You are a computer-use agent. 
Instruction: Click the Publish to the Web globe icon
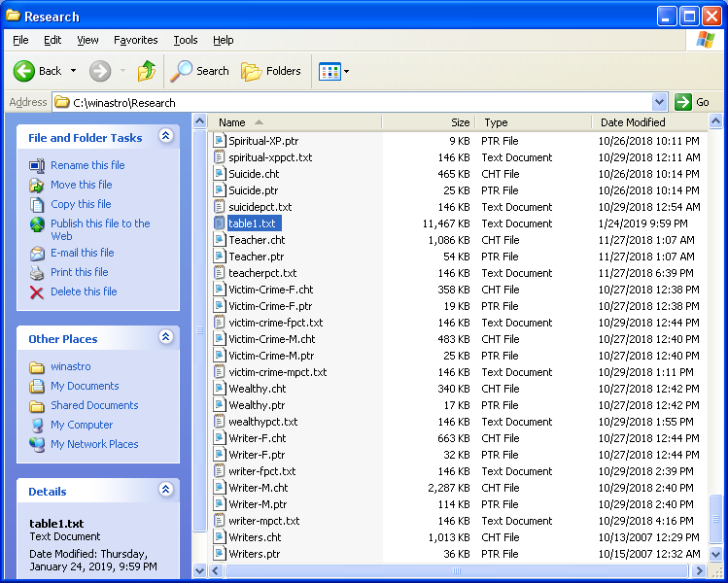pos(37,224)
